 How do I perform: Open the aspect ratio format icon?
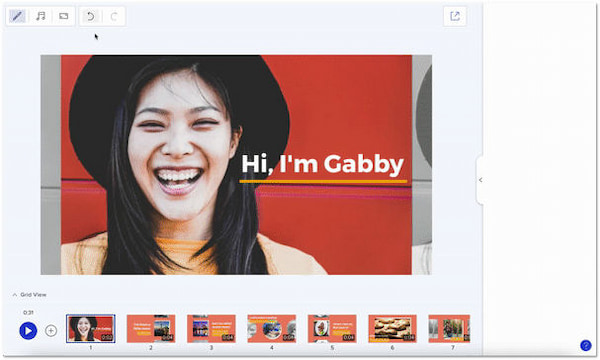click(64, 16)
